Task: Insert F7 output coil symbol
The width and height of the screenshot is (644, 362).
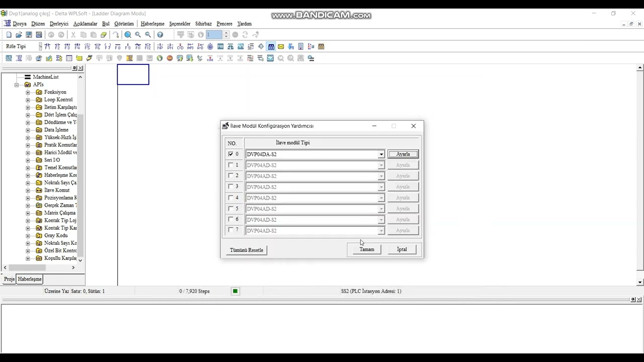Action: coord(108,46)
